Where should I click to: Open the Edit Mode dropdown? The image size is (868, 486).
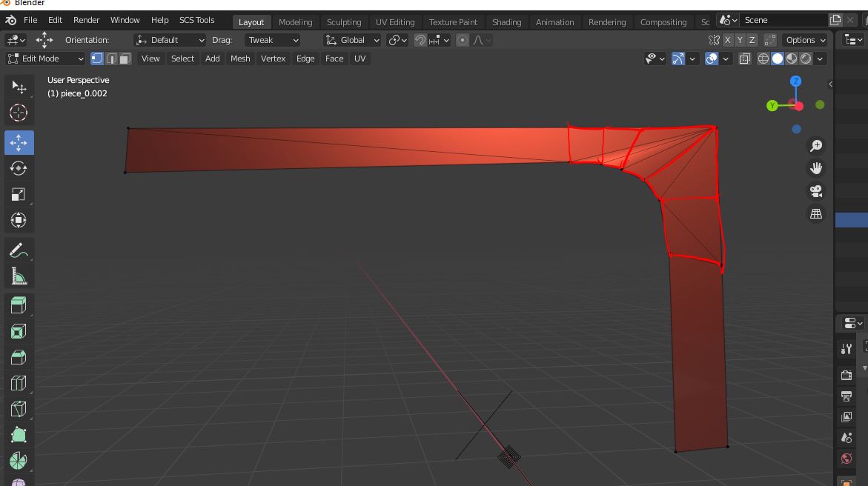pyautogui.click(x=45, y=59)
